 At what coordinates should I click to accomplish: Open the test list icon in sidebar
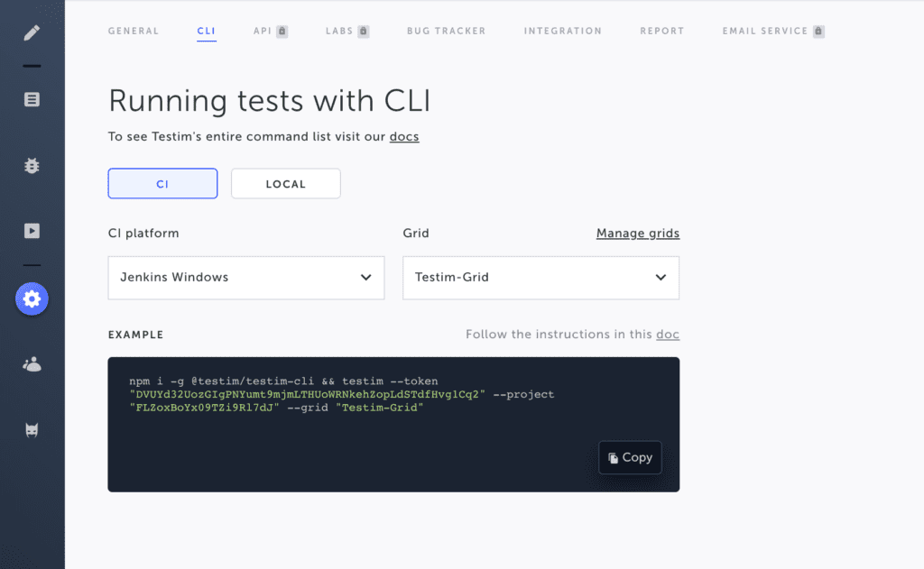pos(32,99)
